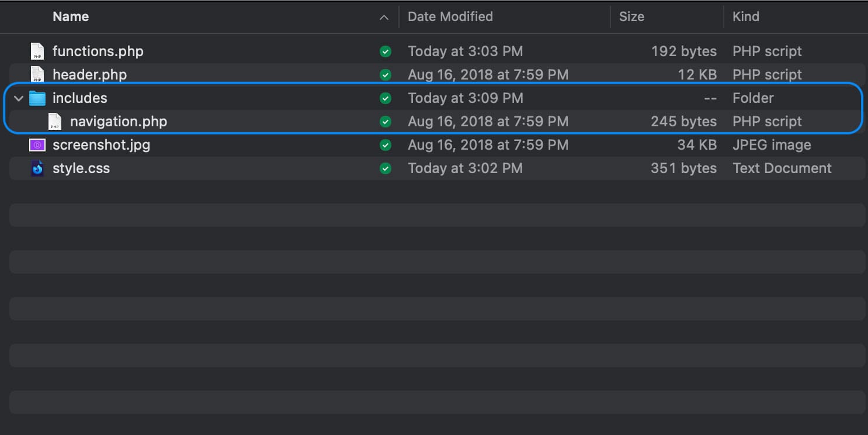Viewport: 868px width, 435px height.
Task: Sort files by the Name column header
Action: (x=71, y=16)
